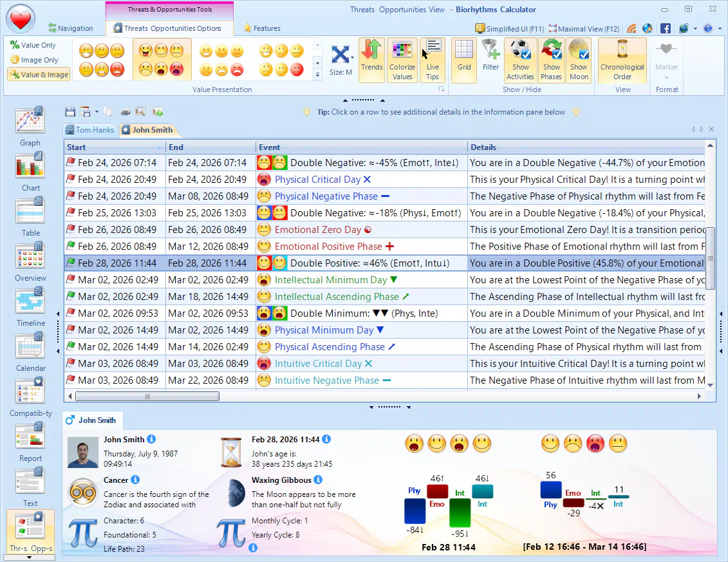Screen dimensions: 728x562
Task: Click the horizontal scrollbar of the table
Action: pos(386,397)
